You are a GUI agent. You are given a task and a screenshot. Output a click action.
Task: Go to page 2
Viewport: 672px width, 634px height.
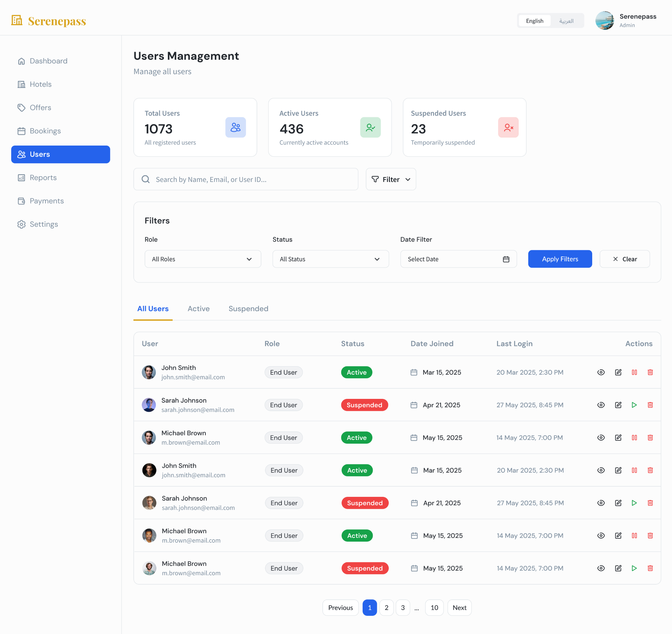coord(386,608)
